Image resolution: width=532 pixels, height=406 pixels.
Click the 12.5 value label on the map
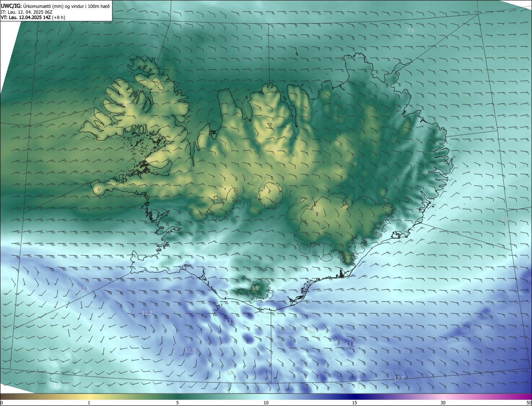(x=190, y=350)
